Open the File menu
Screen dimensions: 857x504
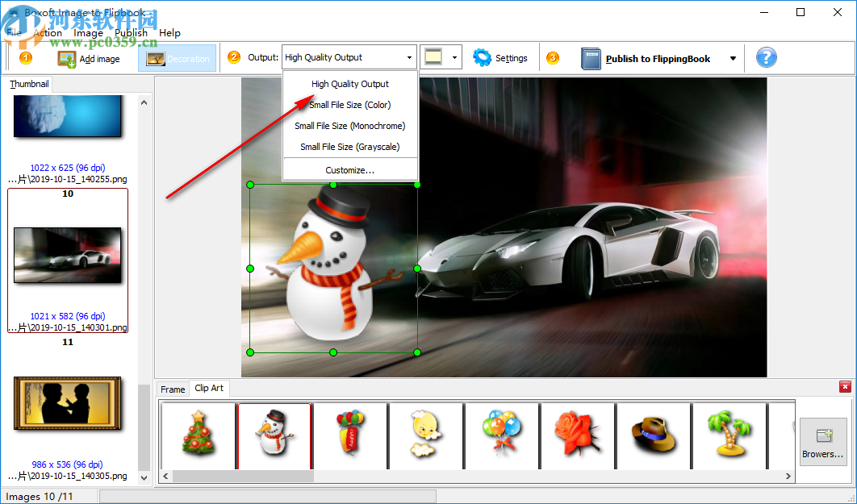click(14, 32)
